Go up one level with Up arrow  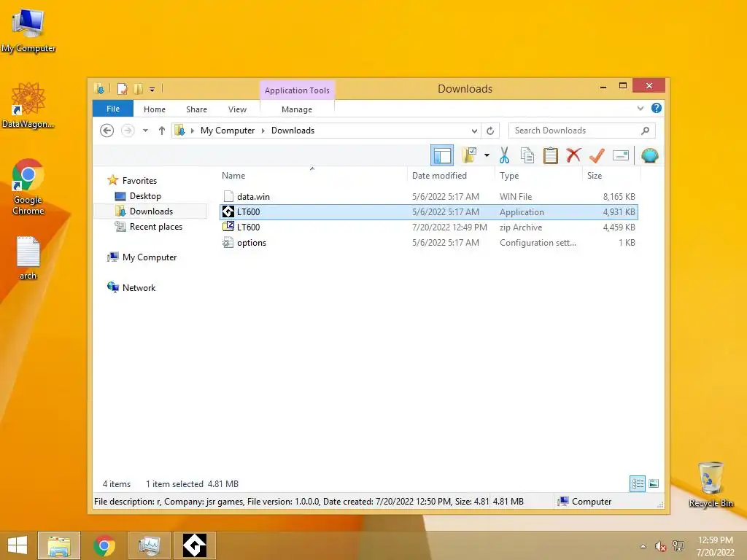(161, 131)
